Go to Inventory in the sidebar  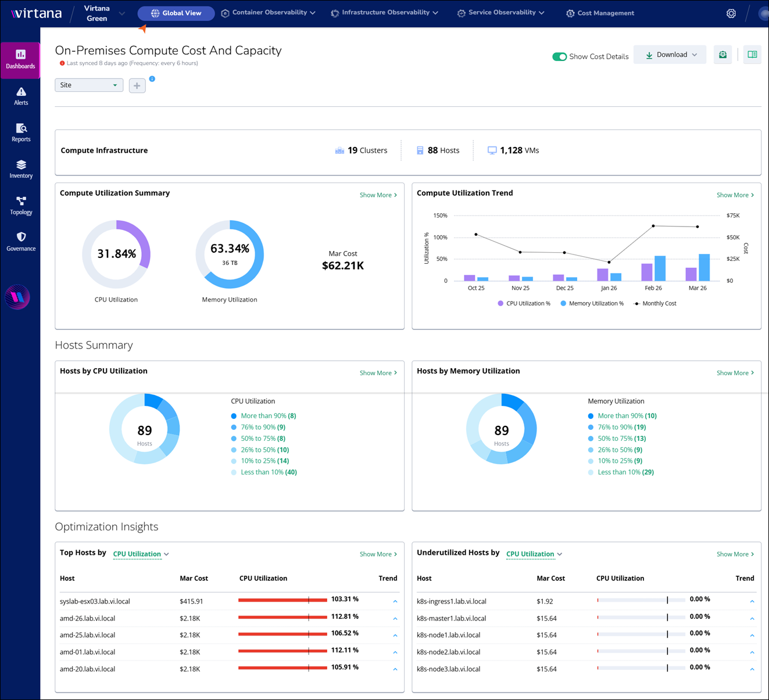coord(21,169)
